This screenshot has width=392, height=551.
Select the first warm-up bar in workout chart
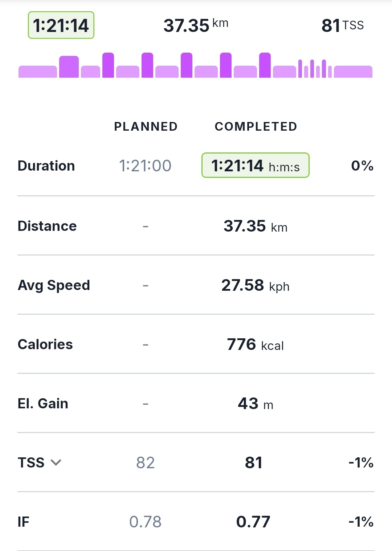point(37,72)
